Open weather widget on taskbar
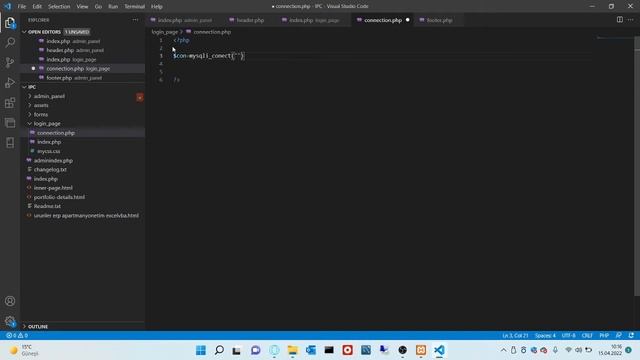Image resolution: width=640 pixels, height=360 pixels. (x=24, y=350)
